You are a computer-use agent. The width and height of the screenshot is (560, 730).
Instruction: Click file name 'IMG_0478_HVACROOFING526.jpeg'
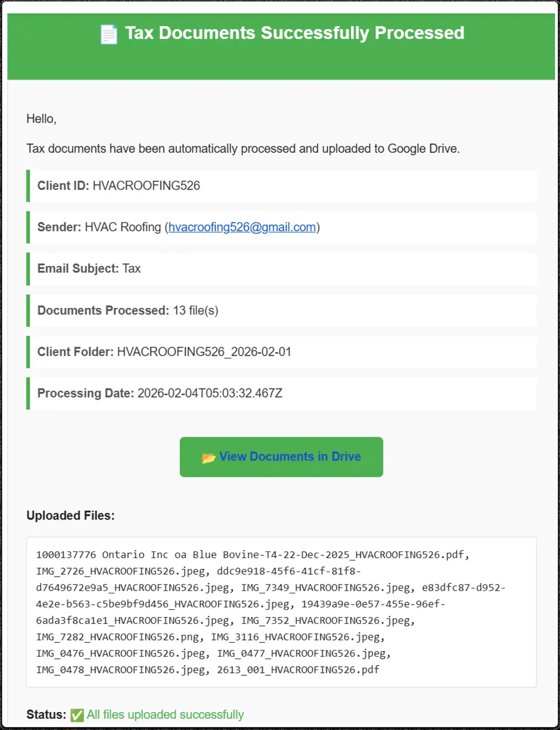click(121, 670)
